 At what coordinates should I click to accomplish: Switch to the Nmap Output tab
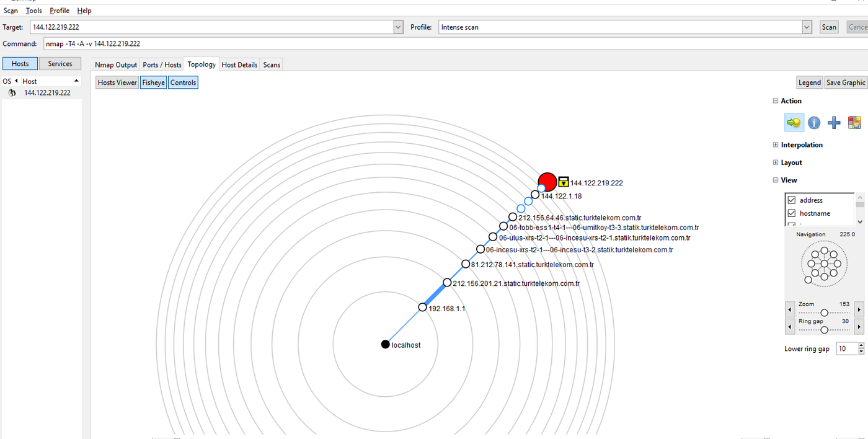[x=116, y=64]
